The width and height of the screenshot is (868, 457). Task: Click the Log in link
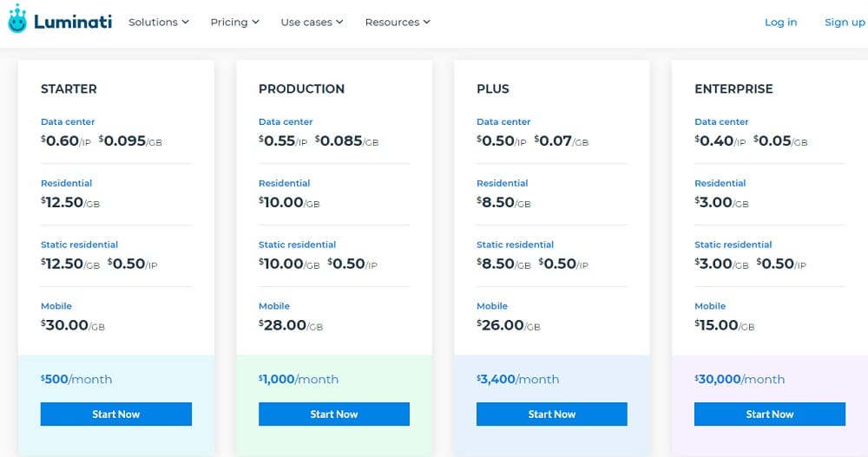tap(780, 23)
